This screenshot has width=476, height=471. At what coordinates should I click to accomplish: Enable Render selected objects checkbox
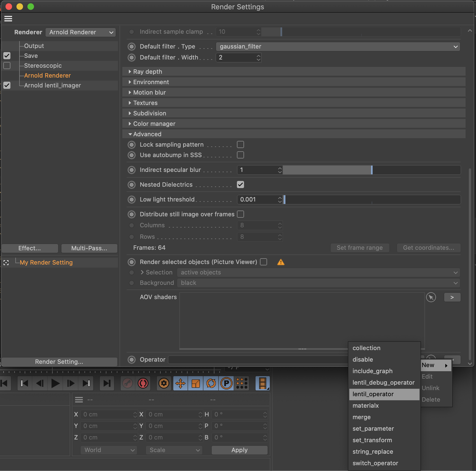[263, 262]
